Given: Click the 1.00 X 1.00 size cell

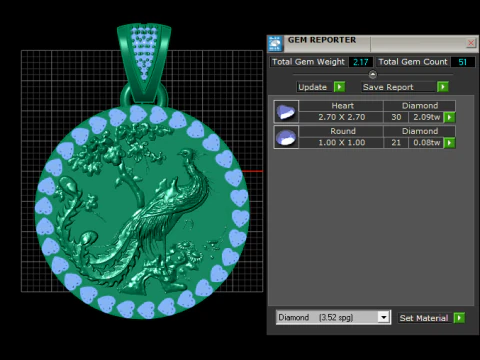Looking at the screenshot, I should pos(341,143).
